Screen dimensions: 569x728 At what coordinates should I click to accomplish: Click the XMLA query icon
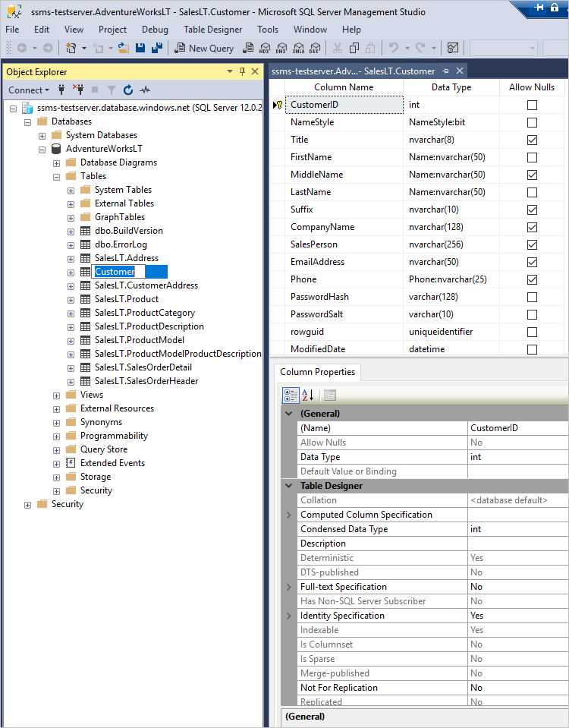298,48
